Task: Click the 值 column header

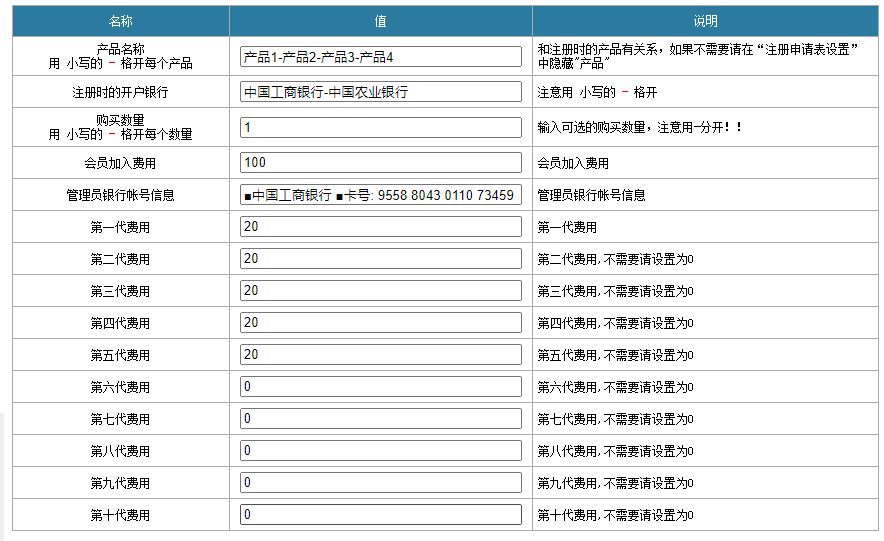Action: (x=381, y=21)
